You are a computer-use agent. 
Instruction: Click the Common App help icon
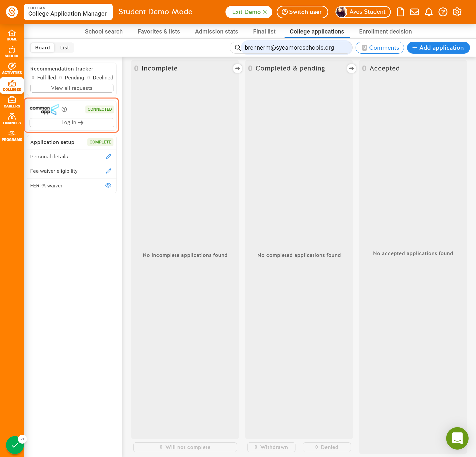click(x=64, y=109)
